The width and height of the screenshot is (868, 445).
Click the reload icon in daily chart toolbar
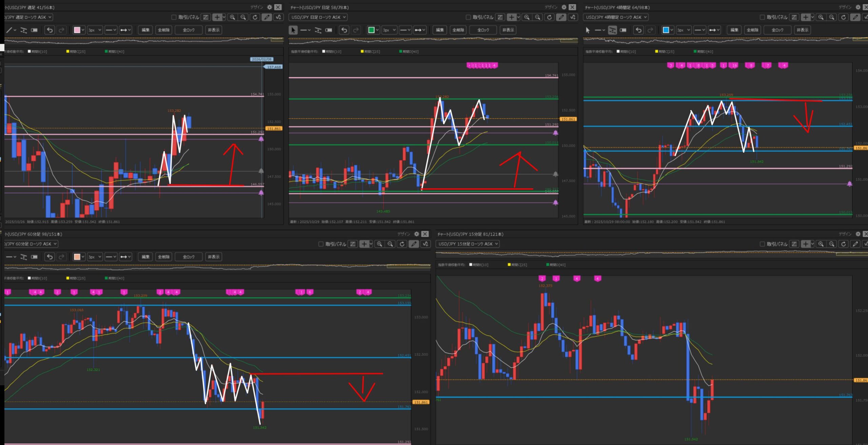coord(549,17)
